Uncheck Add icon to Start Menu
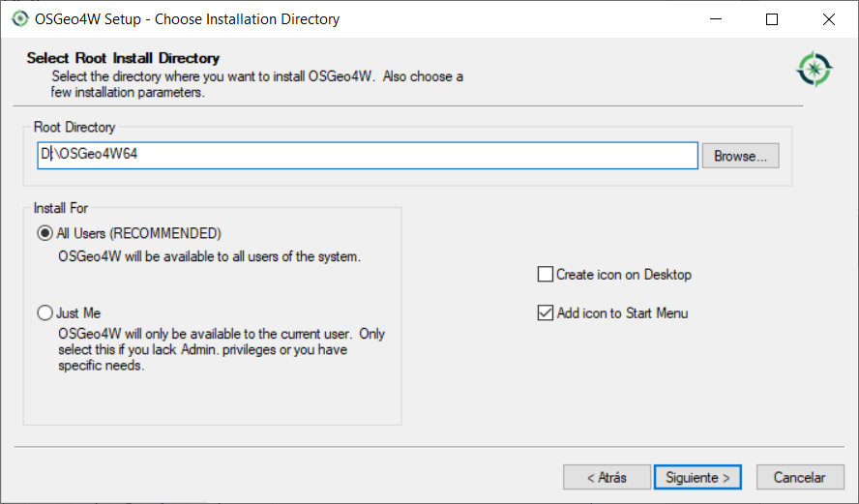The height and width of the screenshot is (504, 859). (x=546, y=313)
